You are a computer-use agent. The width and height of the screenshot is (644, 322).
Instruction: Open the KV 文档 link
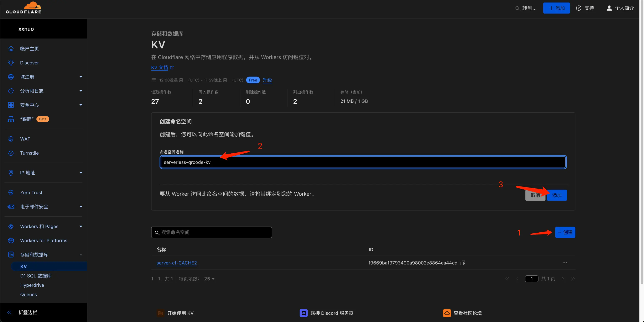160,67
